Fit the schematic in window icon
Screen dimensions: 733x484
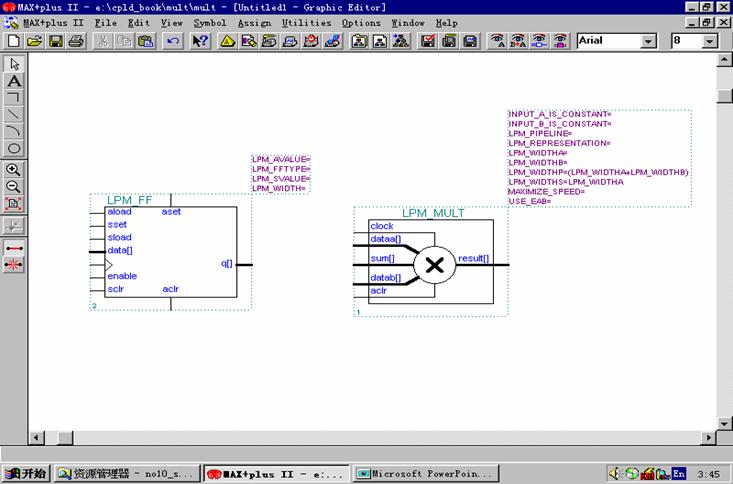(14, 203)
